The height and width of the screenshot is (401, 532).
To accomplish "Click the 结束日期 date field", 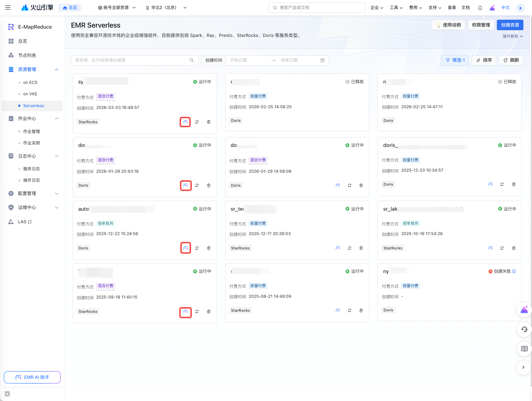I will [298, 60].
